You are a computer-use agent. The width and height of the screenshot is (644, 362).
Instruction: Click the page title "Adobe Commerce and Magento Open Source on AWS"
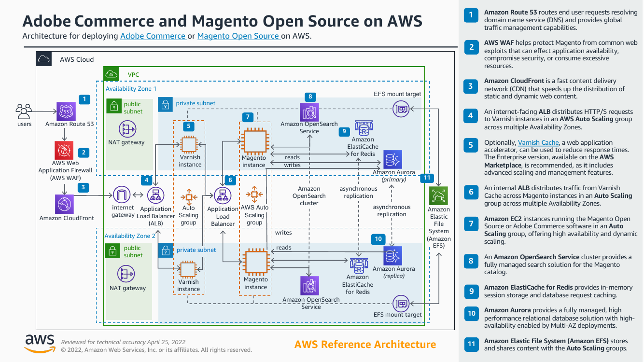coord(223,21)
